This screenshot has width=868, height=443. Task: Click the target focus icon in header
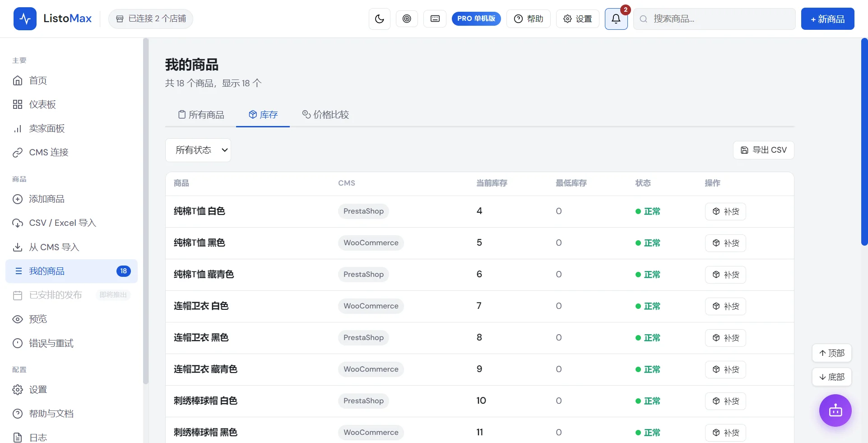tap(407, 19)
